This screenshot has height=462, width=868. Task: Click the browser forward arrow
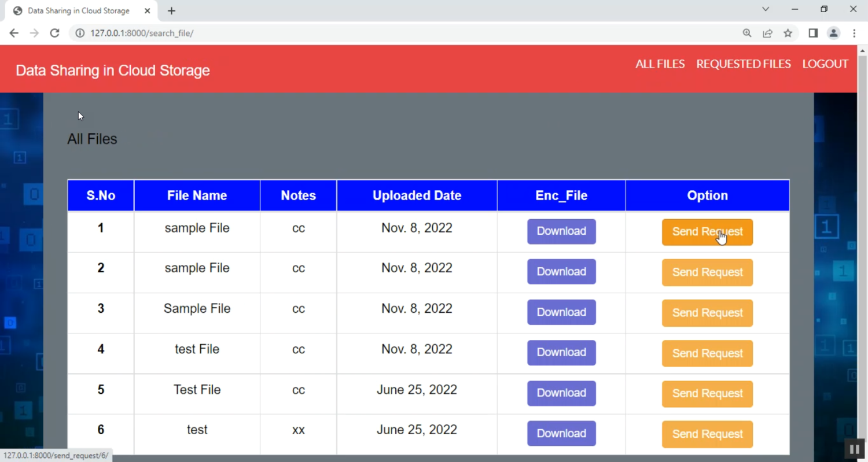pos(34,33)
